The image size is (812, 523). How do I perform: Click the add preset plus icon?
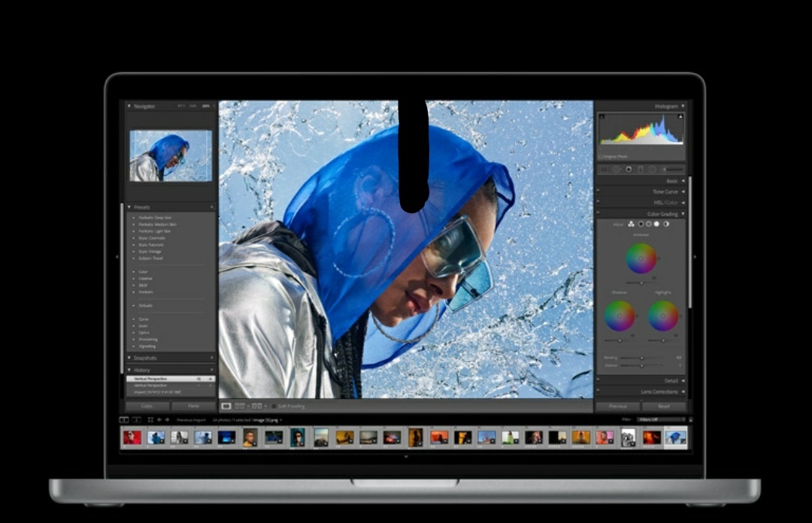coord(211,207)
